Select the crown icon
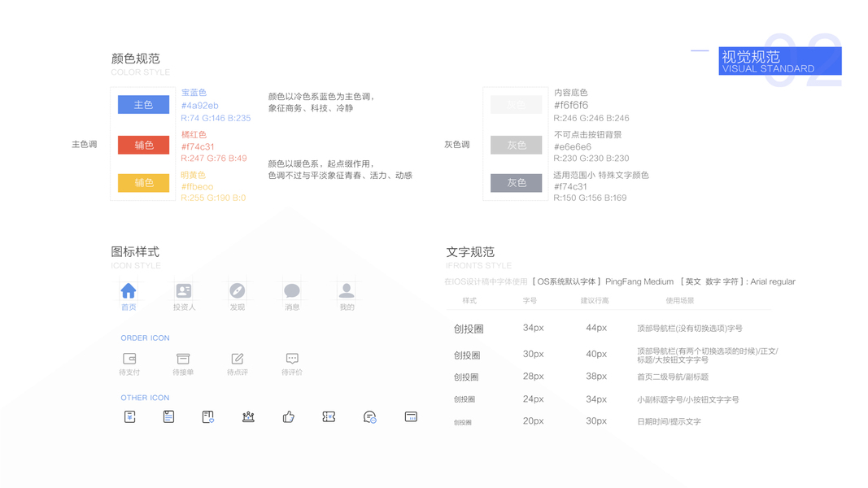 coord(248,416)
